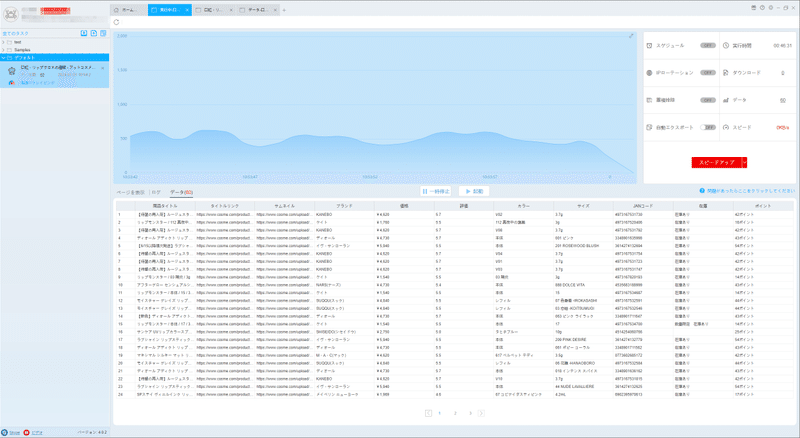
Task: Expand the Samples folder
Action: 3,50
